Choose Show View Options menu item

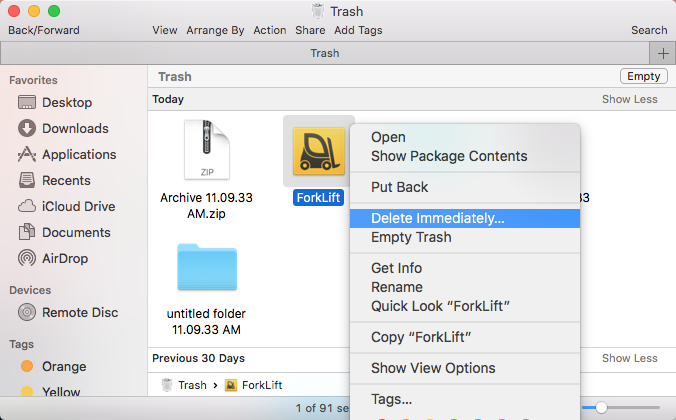click(x=465, y=368)
